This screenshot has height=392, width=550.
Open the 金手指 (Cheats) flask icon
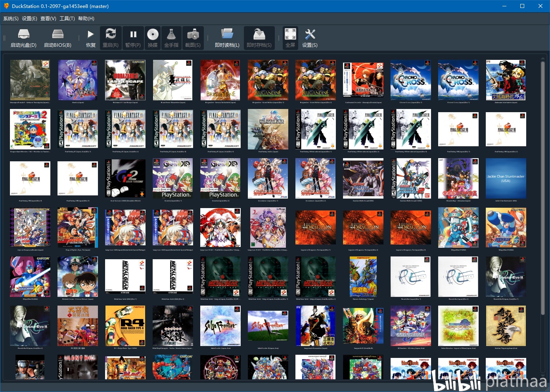click(x=171, y=34)
